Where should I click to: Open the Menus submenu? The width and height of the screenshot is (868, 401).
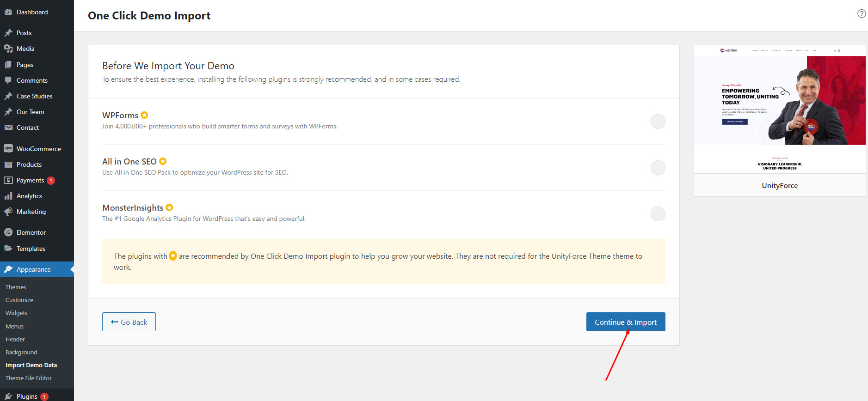pos(14,326)
